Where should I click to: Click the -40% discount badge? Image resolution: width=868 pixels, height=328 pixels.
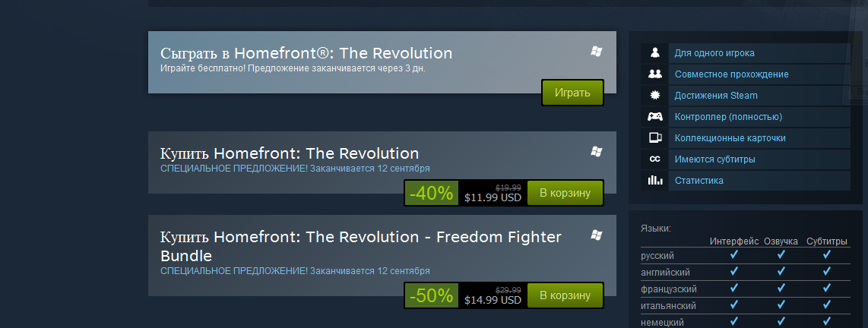click(432, 194)
